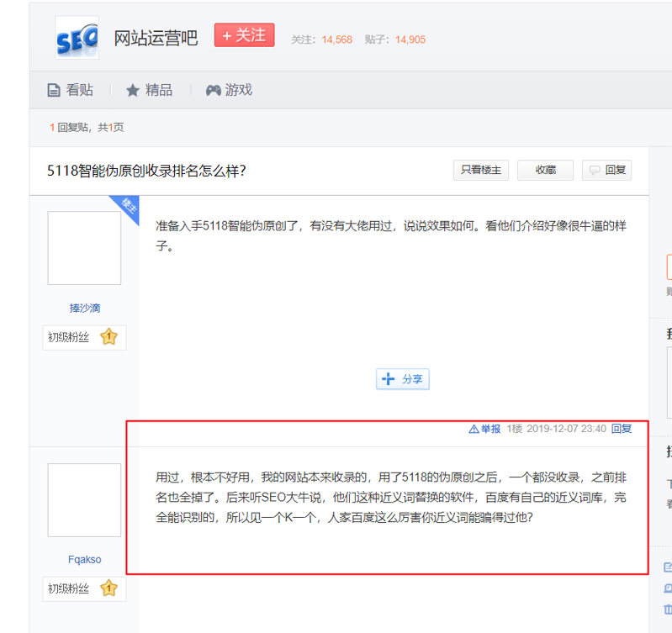Click the thread title 5118智能伪原创收录排名怎么样?
Viewport: 672px width, 633px height.
click(146, 171)
